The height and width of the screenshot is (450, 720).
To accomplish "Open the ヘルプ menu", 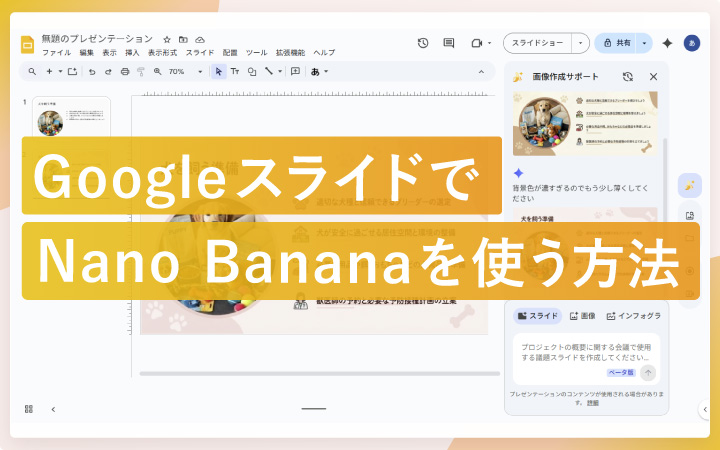I will coord(324,53).
